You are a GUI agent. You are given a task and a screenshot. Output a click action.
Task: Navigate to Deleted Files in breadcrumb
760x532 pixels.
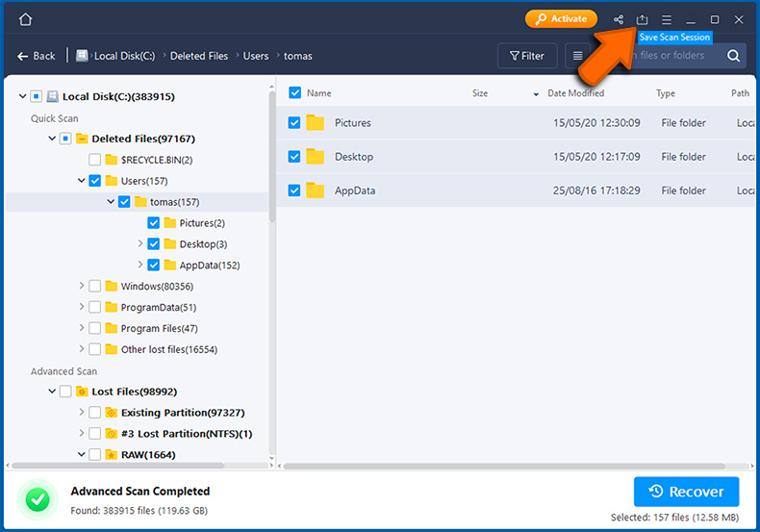[x=199, y=56]
